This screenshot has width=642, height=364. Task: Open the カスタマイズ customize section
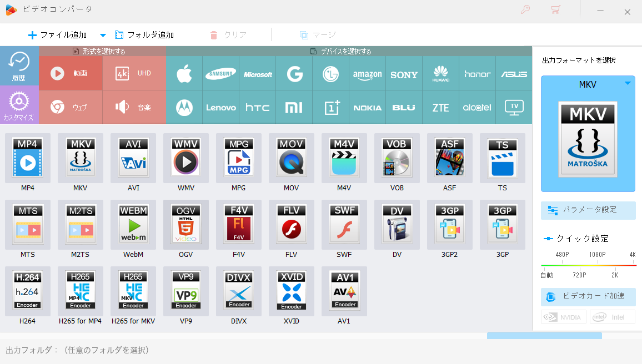coord(19,105)
